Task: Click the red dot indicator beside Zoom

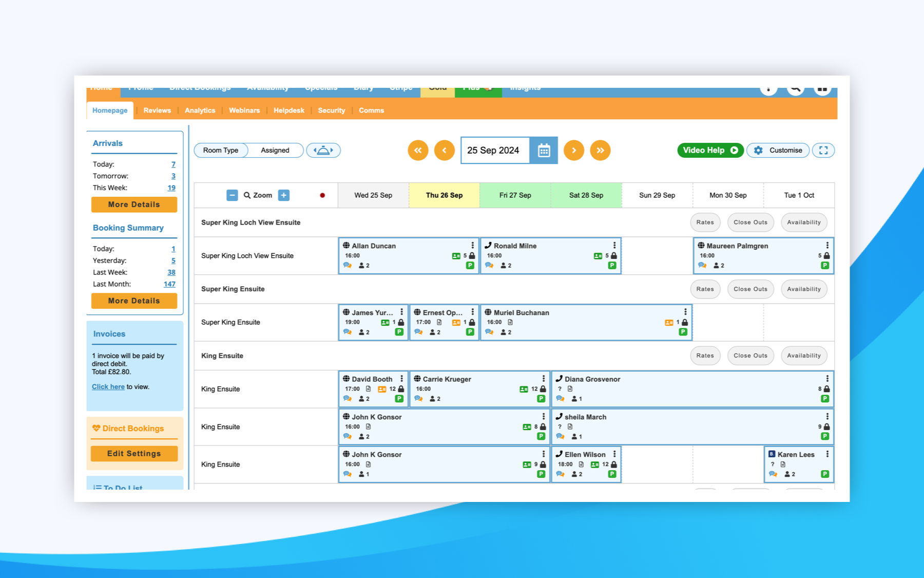Action: click(x=322, y=195)
